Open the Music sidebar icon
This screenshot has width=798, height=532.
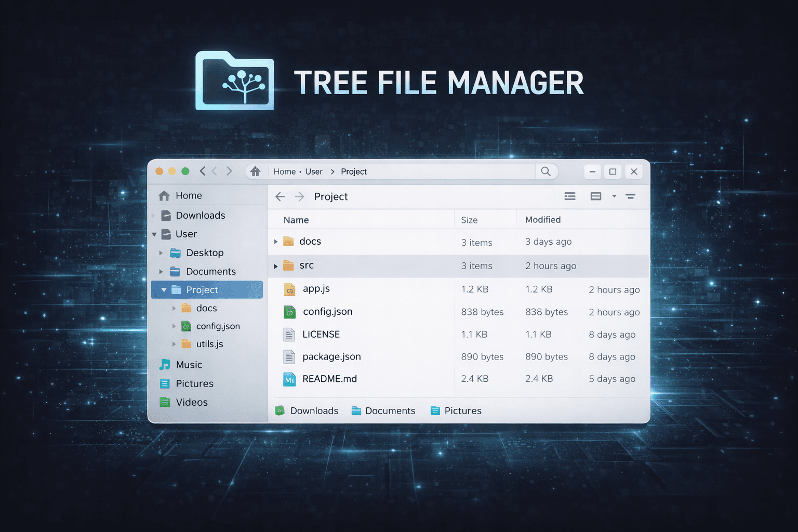pos(165,364)
